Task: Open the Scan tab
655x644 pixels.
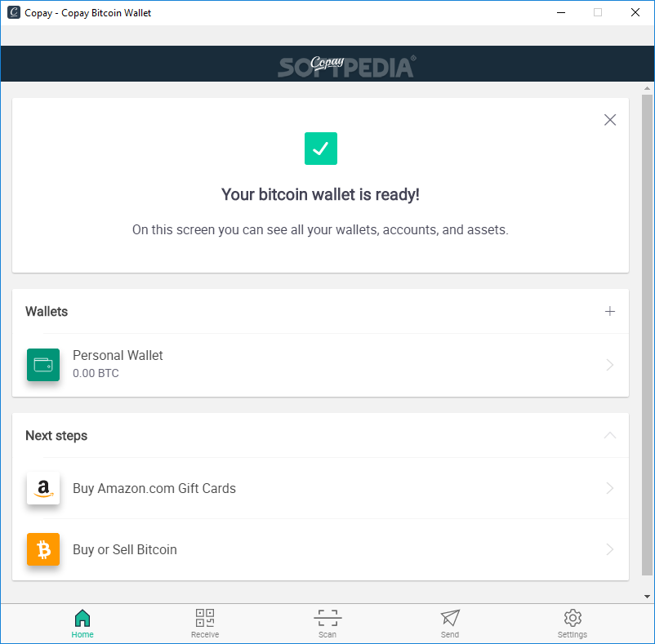Action: 327,624
